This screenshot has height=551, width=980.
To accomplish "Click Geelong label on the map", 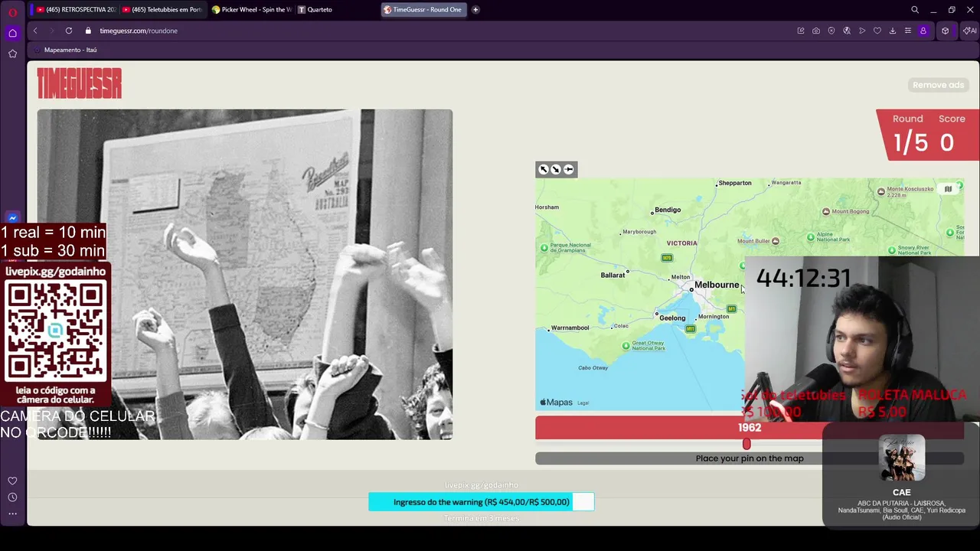I will point(672,318).
